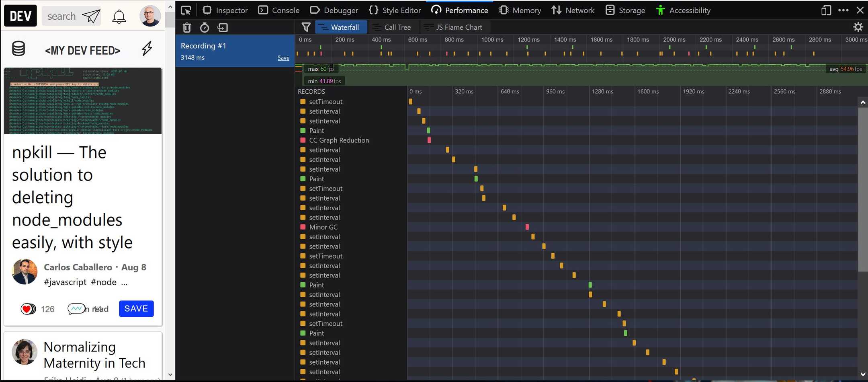Click the SAVE button on the npkill article
The image size is (868, 382).
point(136,308)
